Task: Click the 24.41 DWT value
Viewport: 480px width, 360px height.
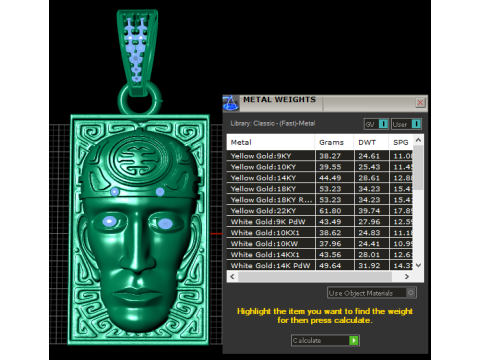Action: coord(369,244)
